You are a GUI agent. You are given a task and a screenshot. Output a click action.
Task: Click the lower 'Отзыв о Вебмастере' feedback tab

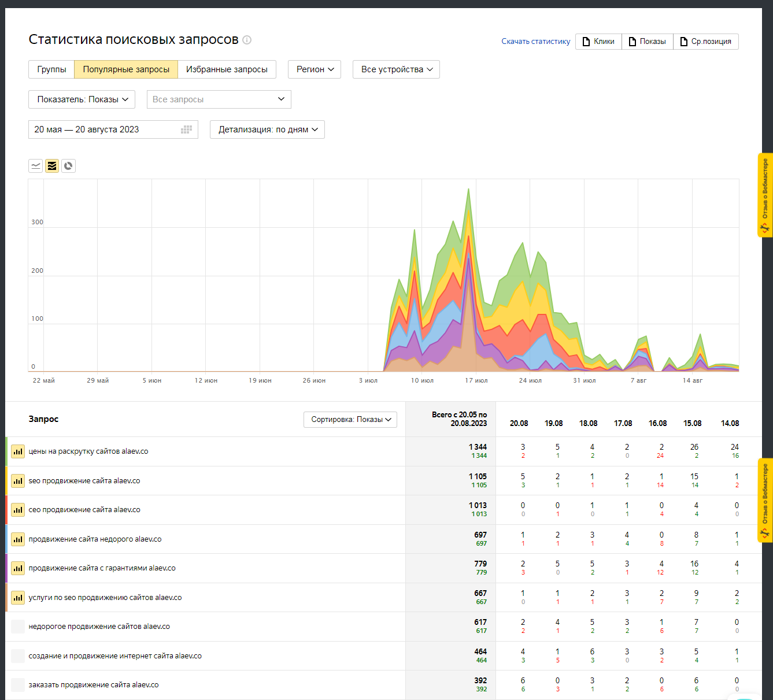coord(765,501)
